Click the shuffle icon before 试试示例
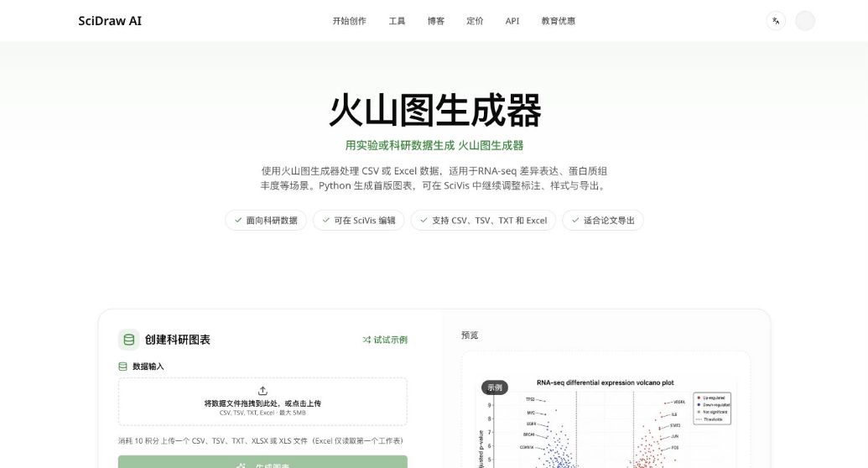 pos(366,340)
